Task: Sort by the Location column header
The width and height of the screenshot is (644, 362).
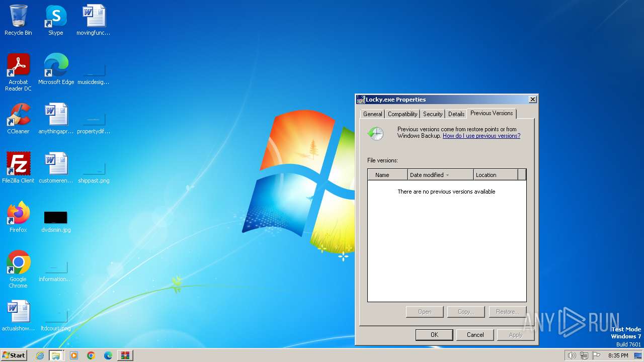Action: 496,175
